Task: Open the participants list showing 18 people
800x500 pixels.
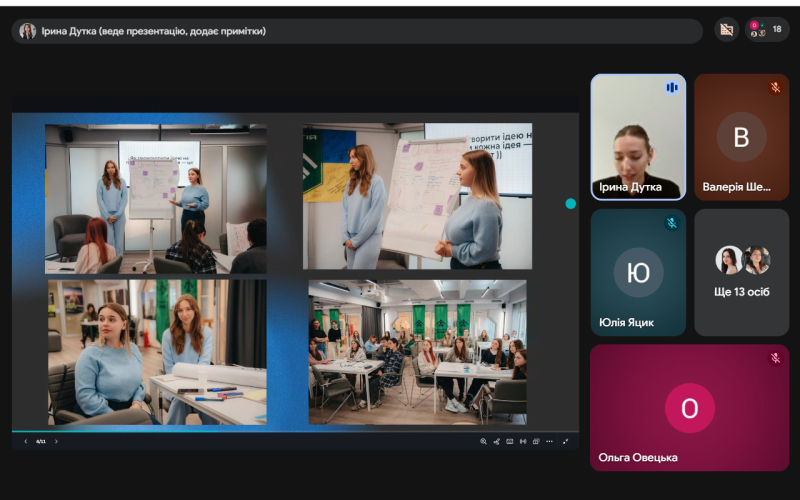Action: tap(767, 30)
